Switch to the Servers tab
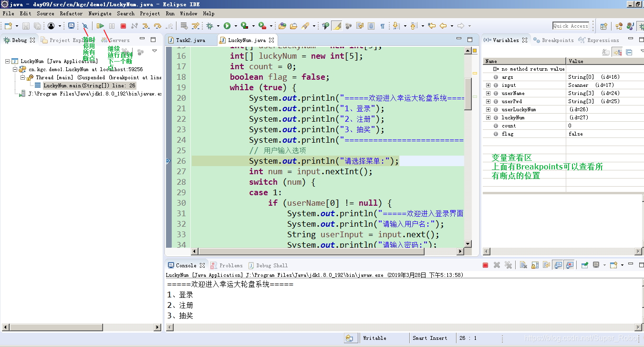Screen dimensions: 644x347 (x=116, y=40)
